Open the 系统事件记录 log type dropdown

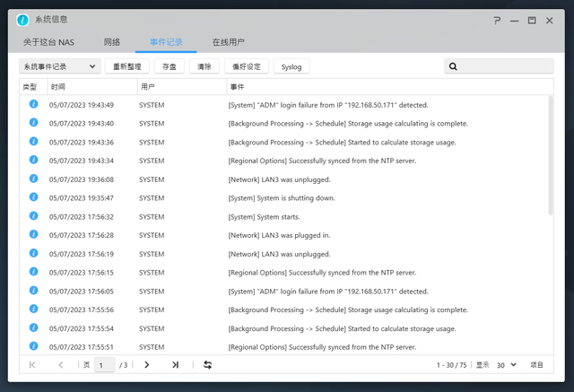coord(59,66)
